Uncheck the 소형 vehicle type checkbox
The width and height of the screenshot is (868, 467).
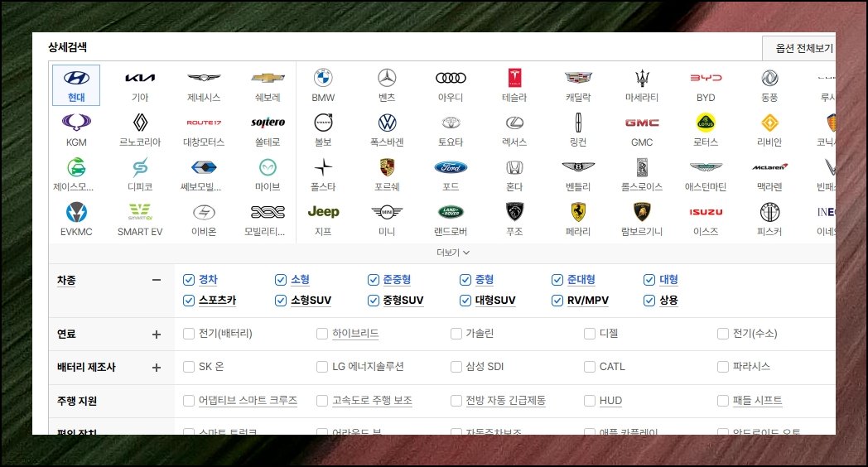[281, 280]
